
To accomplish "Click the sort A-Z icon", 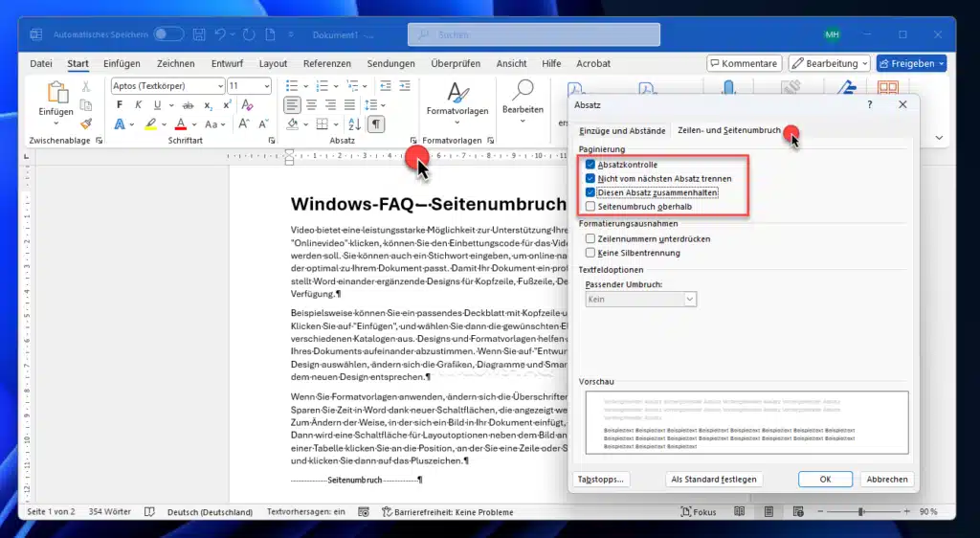I will coord(354,123).
